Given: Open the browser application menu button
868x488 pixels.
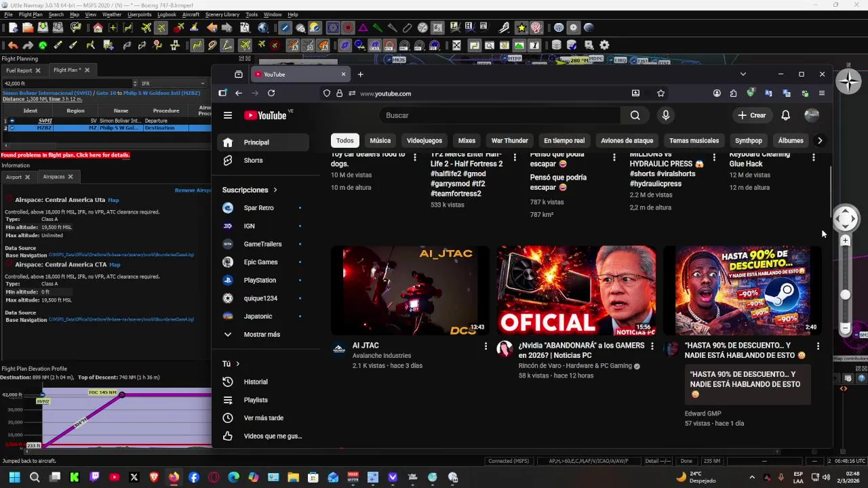Looking at the screenshot, I should click(x=822, y=94).
